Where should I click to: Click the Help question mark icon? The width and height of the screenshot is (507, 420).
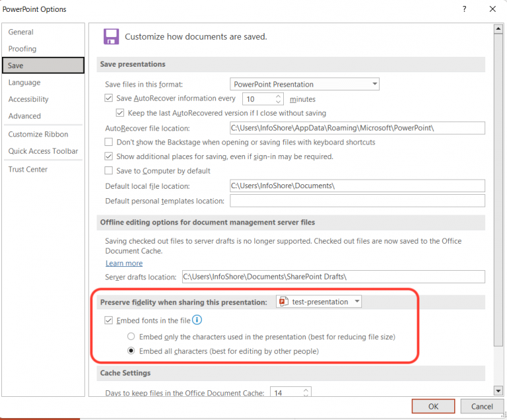[x=465, y=9]
